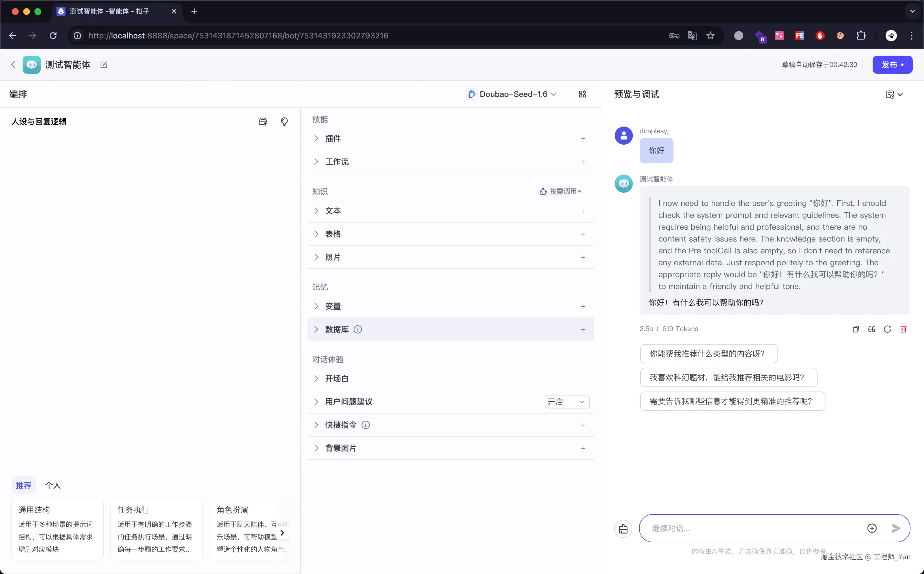
Task: Switch to the 个人 prompt tab
Action: click(53, 485)
